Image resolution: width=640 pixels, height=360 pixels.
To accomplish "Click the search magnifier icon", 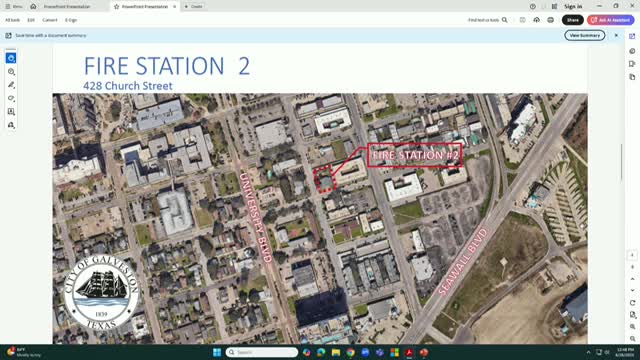I will point(505,20).
